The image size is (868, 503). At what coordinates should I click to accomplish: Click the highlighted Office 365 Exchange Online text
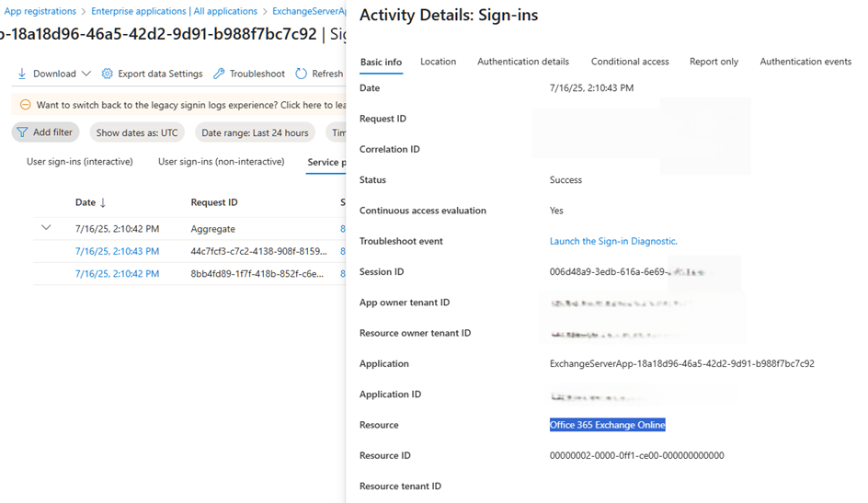point(607,425)
